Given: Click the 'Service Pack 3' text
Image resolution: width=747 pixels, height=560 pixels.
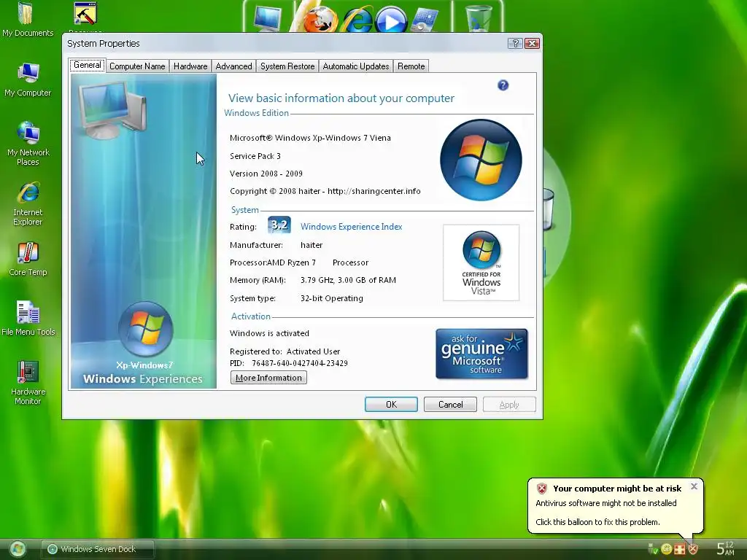Looking at the screenshot, I should [x=255, y=156].
